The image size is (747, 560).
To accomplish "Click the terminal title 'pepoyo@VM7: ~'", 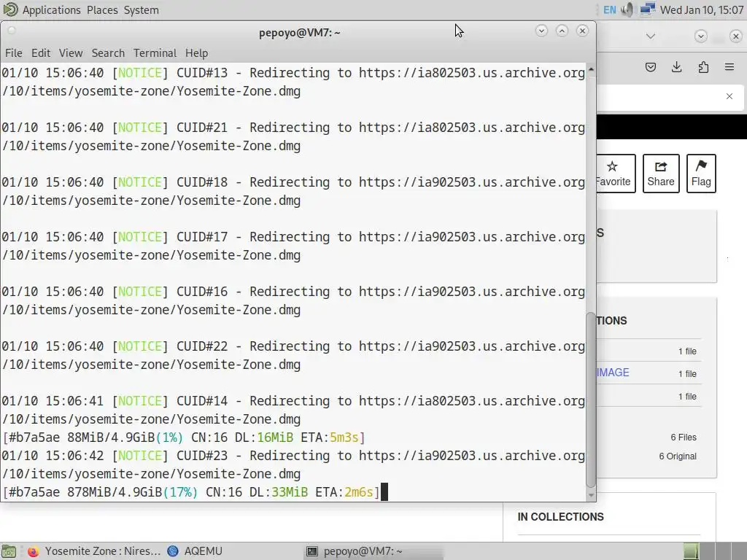I will [x=300, y=32].
